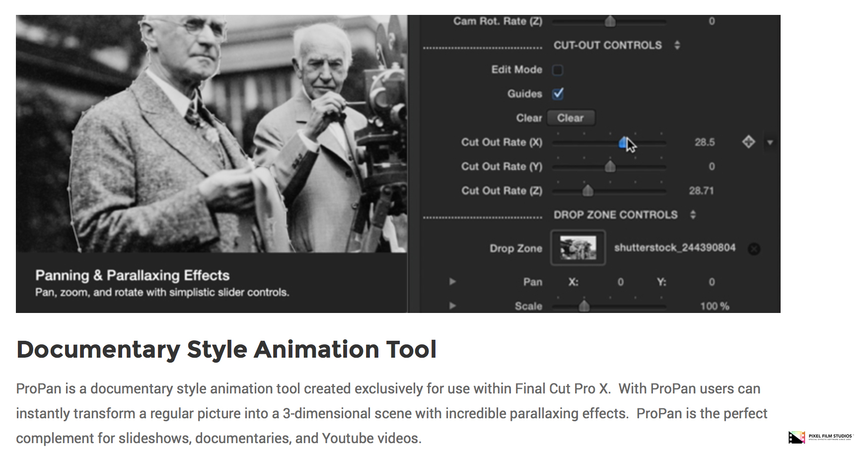The width and height of the screenshot is (868, 462).
Task: Collapse the DROP ZONE CONTROLS section
Action: pyautogui.click(x=693, y=215)
